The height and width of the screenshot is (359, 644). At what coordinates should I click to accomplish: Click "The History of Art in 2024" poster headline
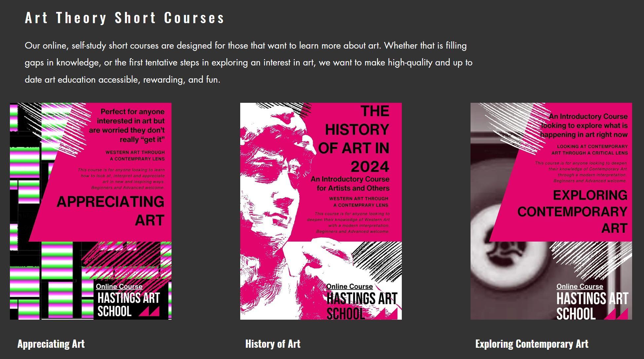coord(354,139)
